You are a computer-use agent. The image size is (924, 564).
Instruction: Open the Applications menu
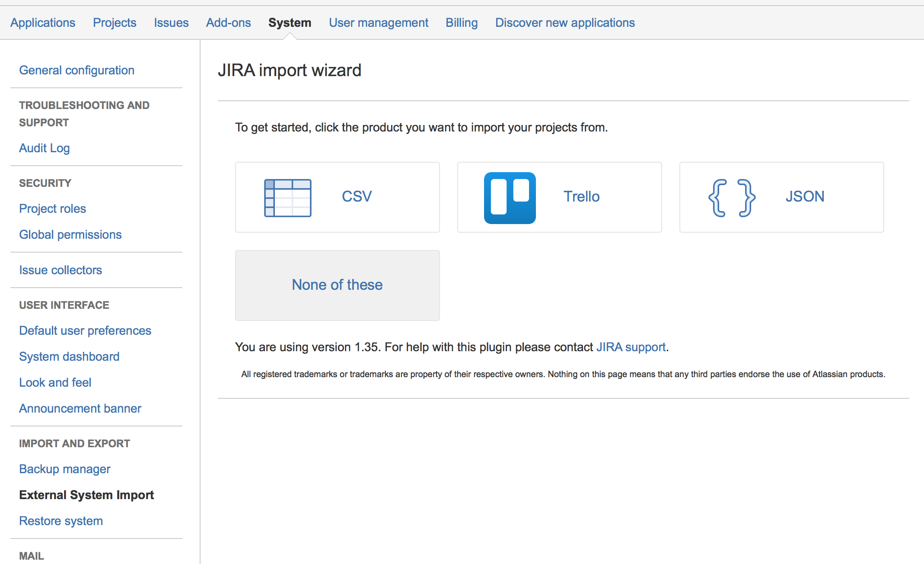point(43,22)
